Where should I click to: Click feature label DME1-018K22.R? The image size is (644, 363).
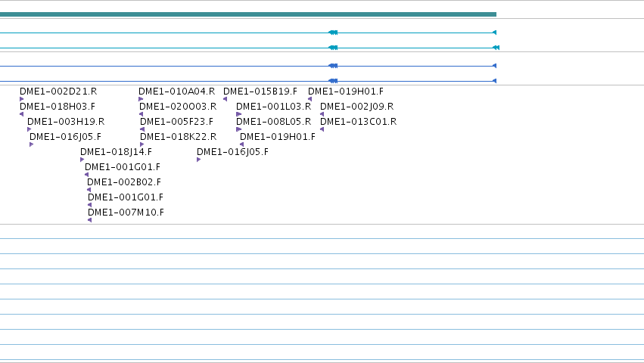pos(179,137)
